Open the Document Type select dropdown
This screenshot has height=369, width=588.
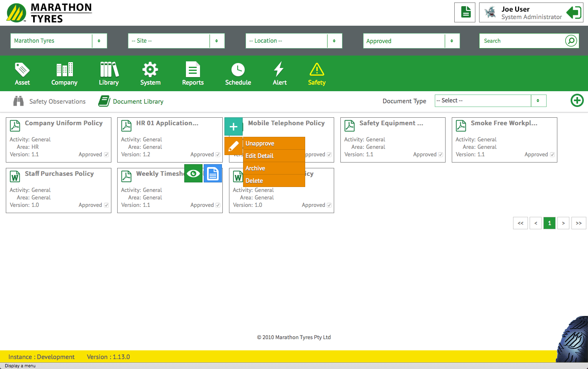pos(490,101)
